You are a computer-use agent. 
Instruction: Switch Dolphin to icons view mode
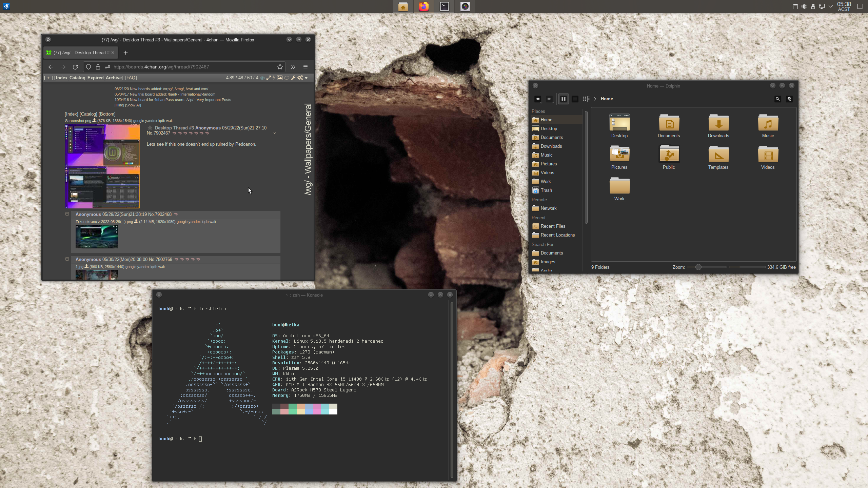pos(564,99)
